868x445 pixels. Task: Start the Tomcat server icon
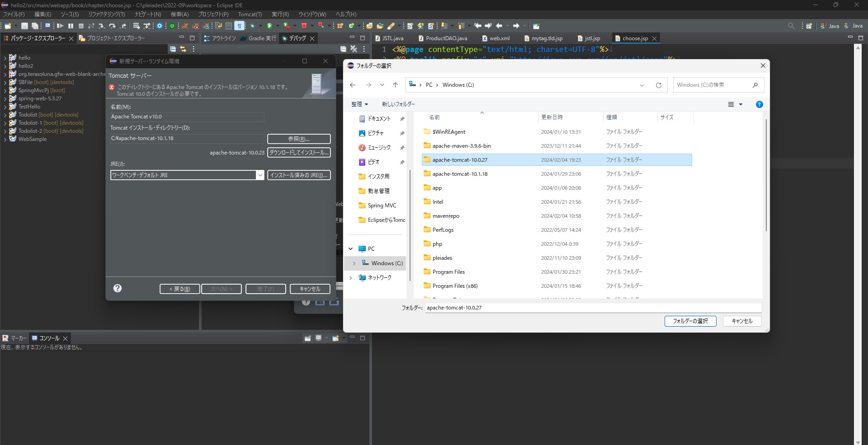pos(185,26)
